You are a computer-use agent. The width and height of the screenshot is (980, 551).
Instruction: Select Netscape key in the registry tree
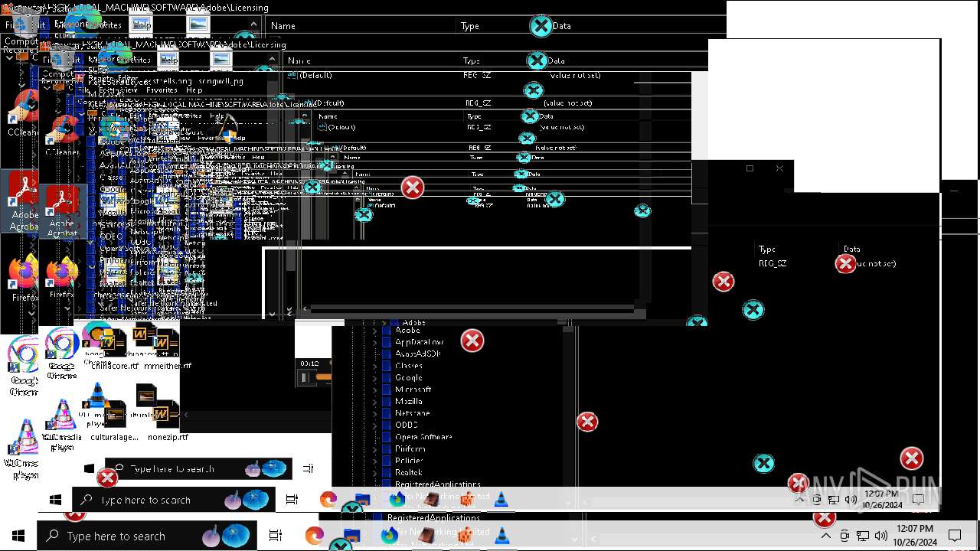pos(412,413)
